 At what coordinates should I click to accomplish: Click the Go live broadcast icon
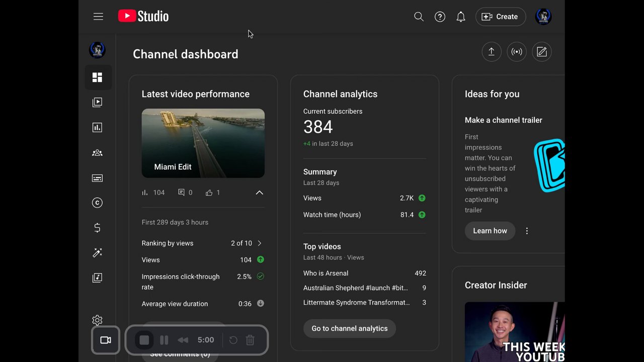[x=517, y=52]
